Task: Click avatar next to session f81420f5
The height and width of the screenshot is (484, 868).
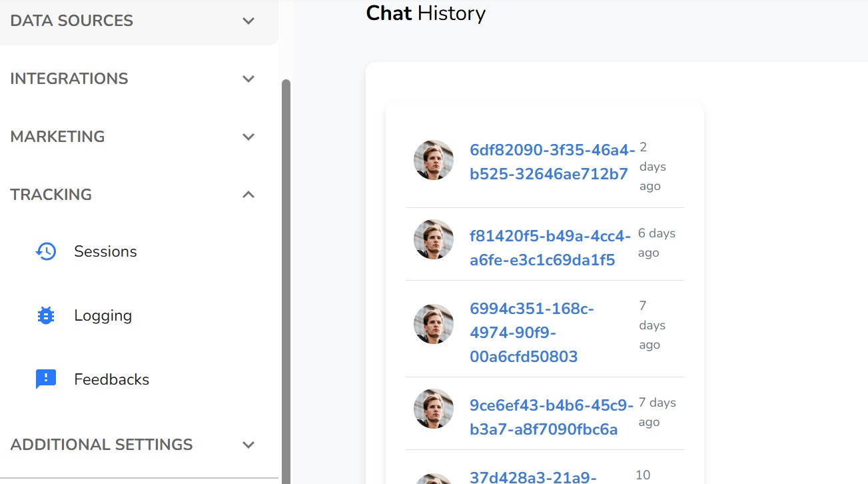Action: point(434,239)
